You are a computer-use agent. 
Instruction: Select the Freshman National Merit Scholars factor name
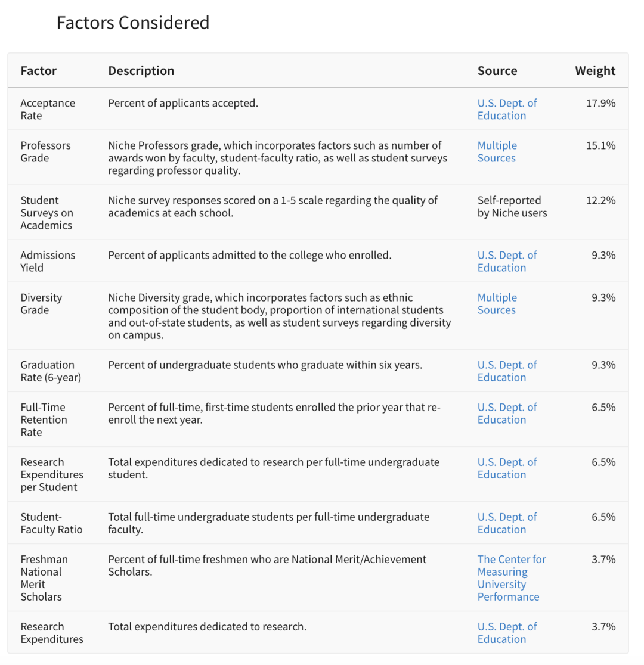(44, 578)
